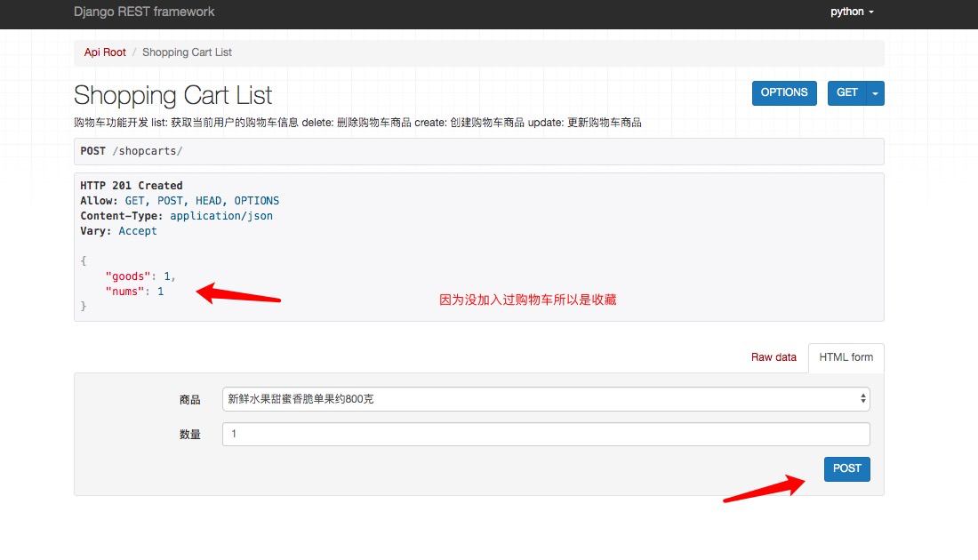This screenshot has width=978, height=560.
Task: Switch to the HTML form tab
Action: [x=846, y=357]
